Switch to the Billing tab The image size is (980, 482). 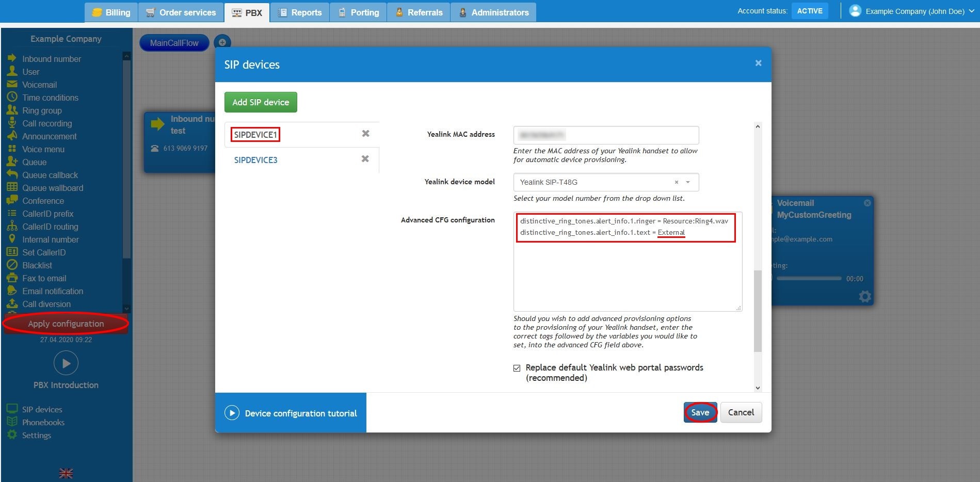click(x=111, y=12)
